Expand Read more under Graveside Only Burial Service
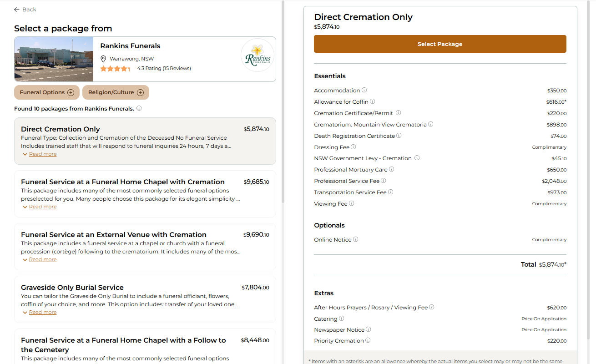The height and width of the screenshot is (364, 596). (42, 313)
